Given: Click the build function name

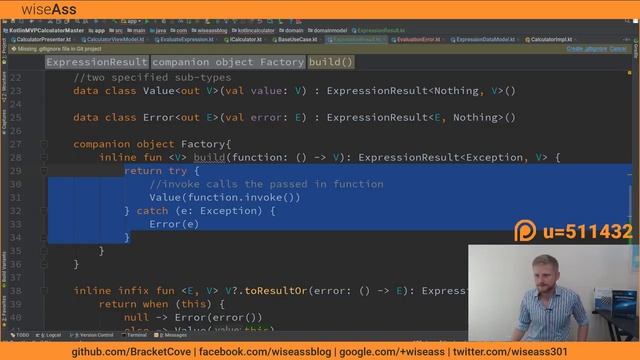Looking at the screenshot, I should (x=209, y=158).
